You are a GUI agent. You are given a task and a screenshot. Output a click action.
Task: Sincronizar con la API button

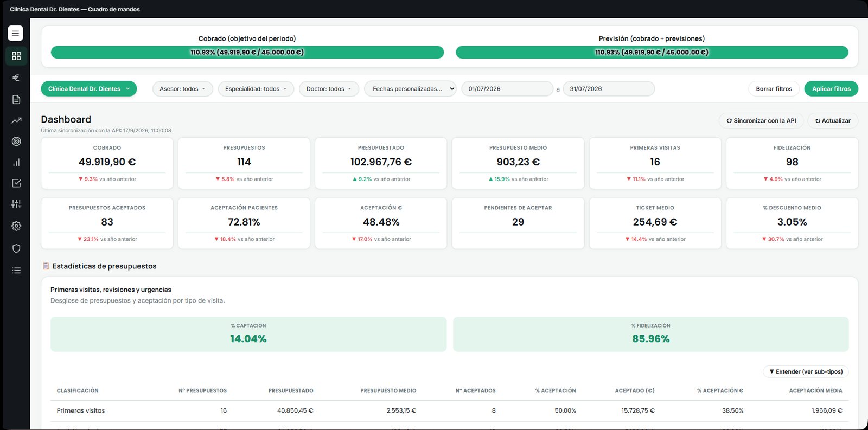(761, 120)
